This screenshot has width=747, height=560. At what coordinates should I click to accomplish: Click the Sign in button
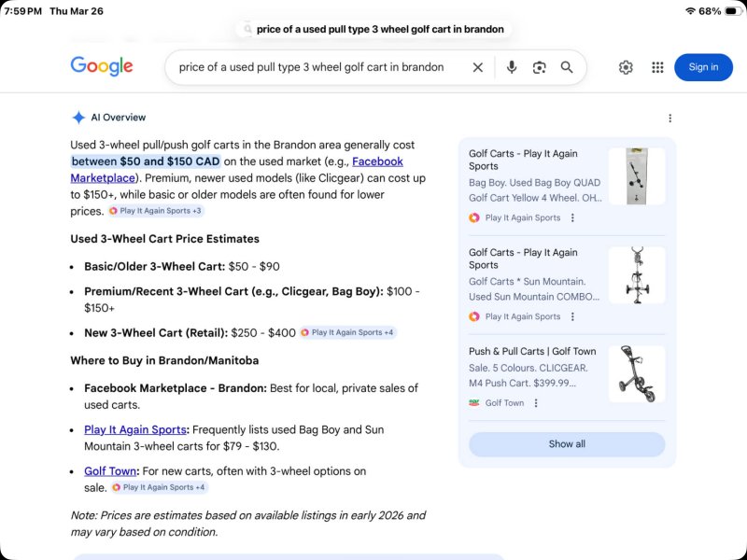[703, 67]
